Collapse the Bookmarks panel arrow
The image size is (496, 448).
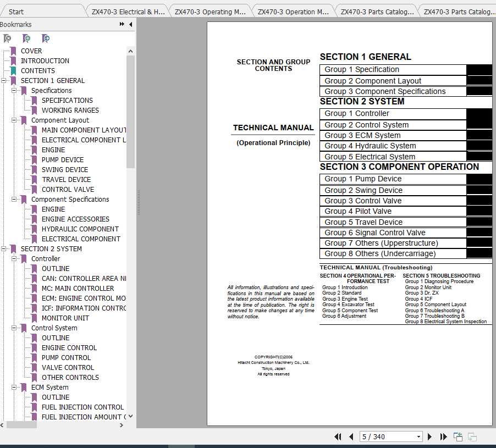click(130, 24)
